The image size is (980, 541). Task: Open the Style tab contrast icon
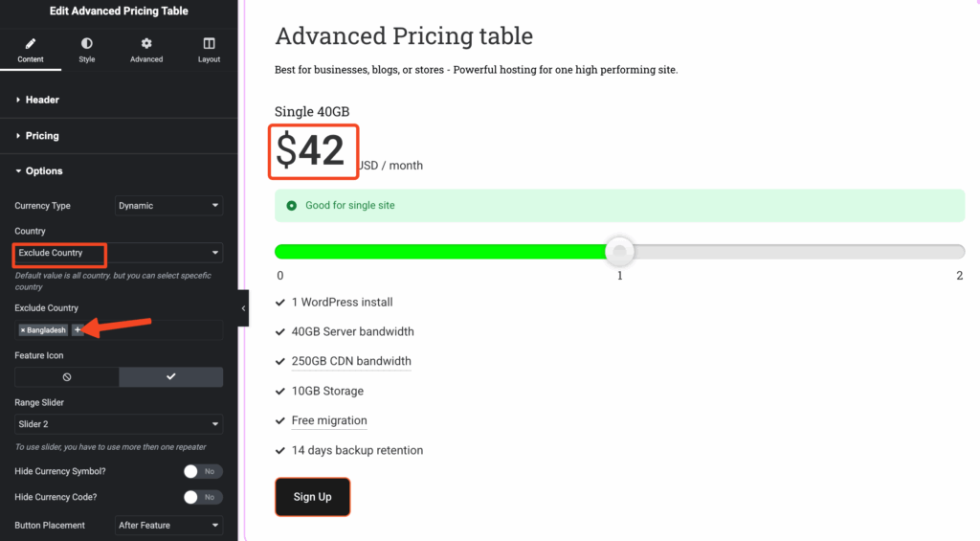coord(87,44)
